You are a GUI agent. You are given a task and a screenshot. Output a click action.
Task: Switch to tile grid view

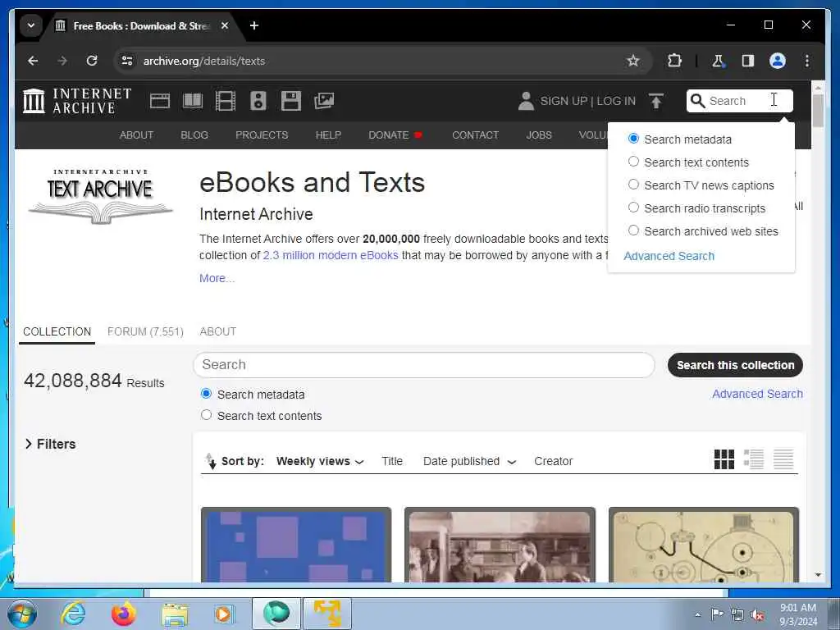pos(724,459)
